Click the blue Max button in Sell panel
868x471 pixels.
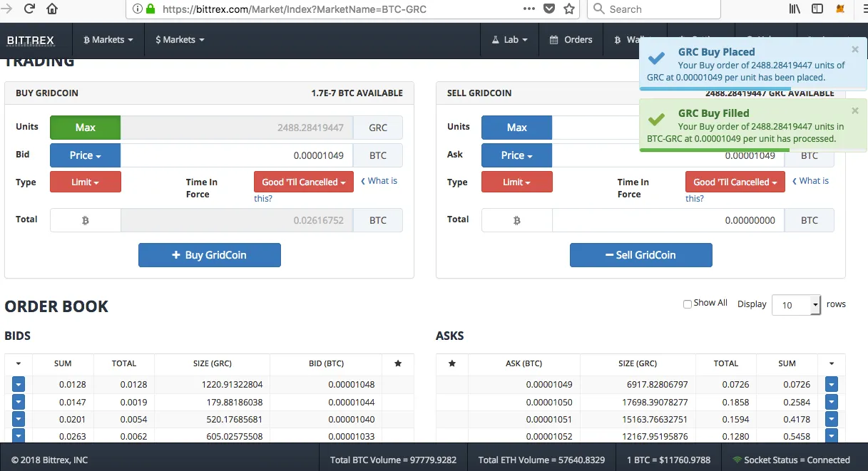tap(516, 128)
